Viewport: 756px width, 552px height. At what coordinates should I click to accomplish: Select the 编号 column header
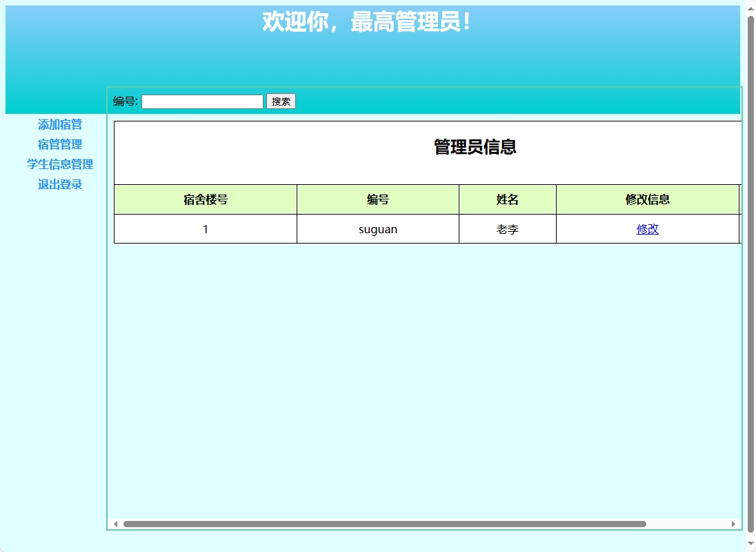click(377, 199)
